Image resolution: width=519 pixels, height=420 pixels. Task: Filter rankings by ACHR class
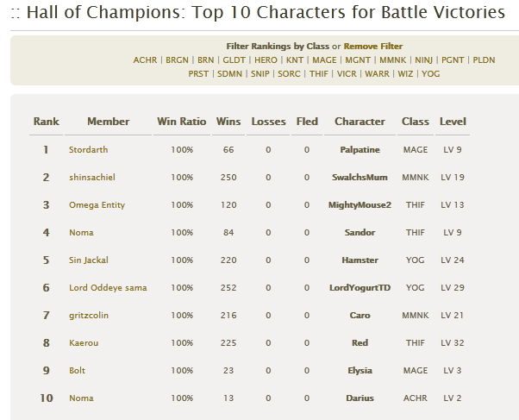click(145, 60)
